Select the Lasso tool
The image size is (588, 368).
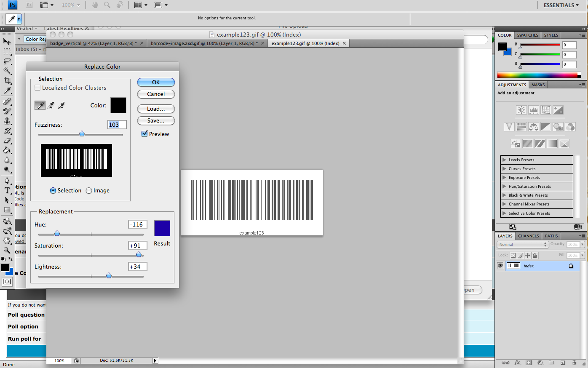point(7,61)
